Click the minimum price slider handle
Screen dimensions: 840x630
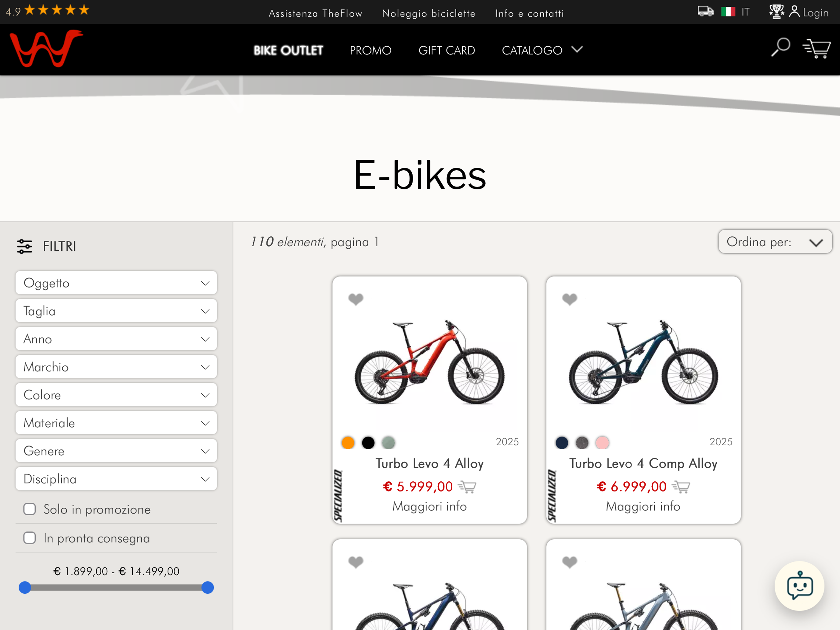pyautogui.click(x=25, y=588)
